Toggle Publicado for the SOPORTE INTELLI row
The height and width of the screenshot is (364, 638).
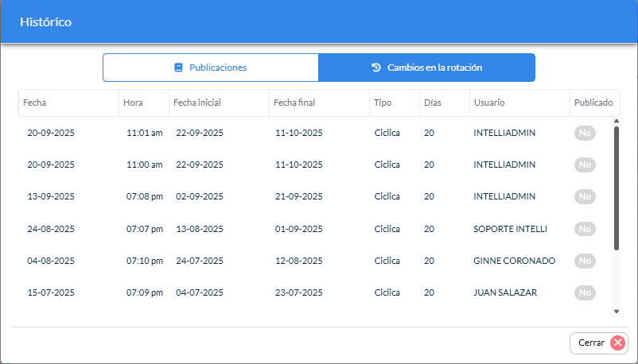click(585, 229)
